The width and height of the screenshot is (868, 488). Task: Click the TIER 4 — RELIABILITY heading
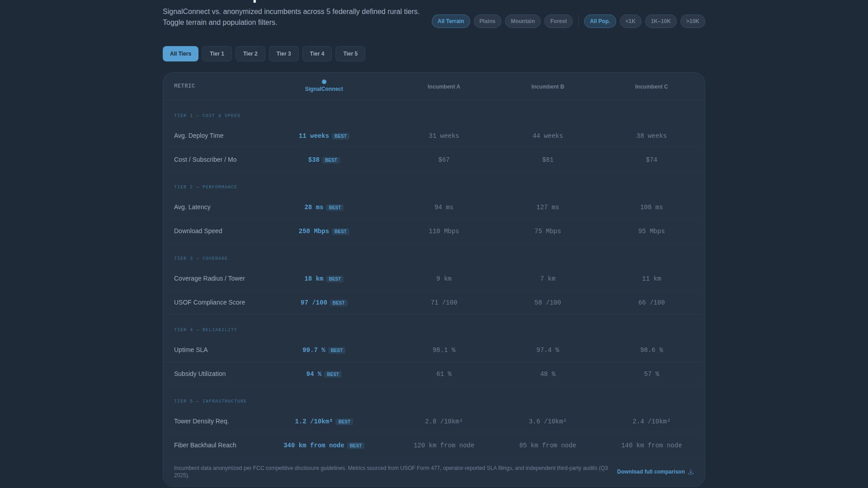click(x=206, y=330)
